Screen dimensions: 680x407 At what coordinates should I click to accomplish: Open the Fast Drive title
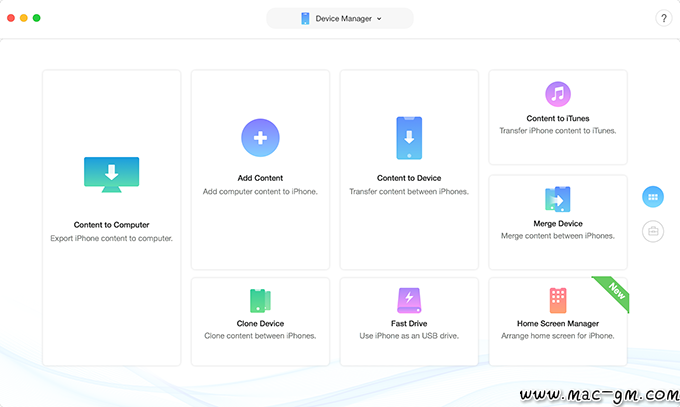(409, 323)
